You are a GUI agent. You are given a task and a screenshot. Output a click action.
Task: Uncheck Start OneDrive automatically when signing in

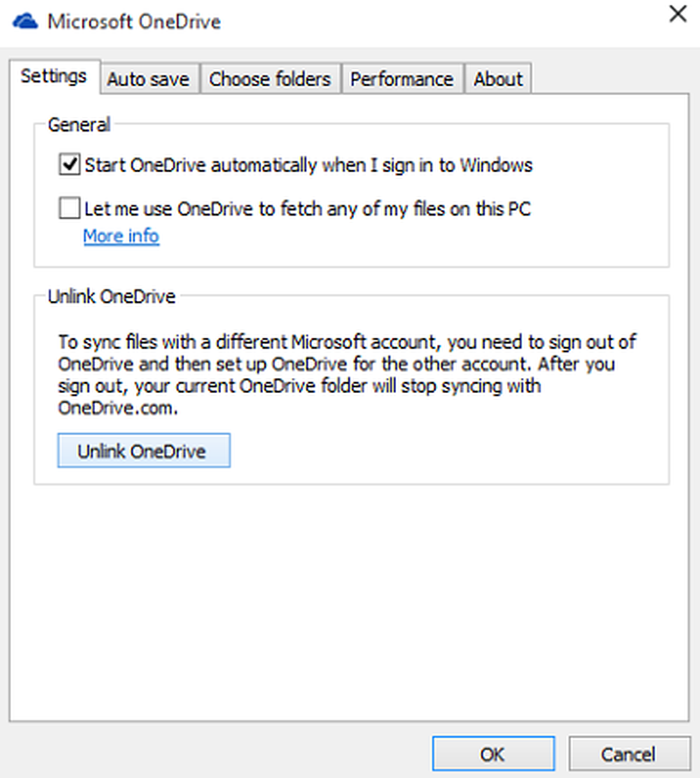[x=69, y=164]
